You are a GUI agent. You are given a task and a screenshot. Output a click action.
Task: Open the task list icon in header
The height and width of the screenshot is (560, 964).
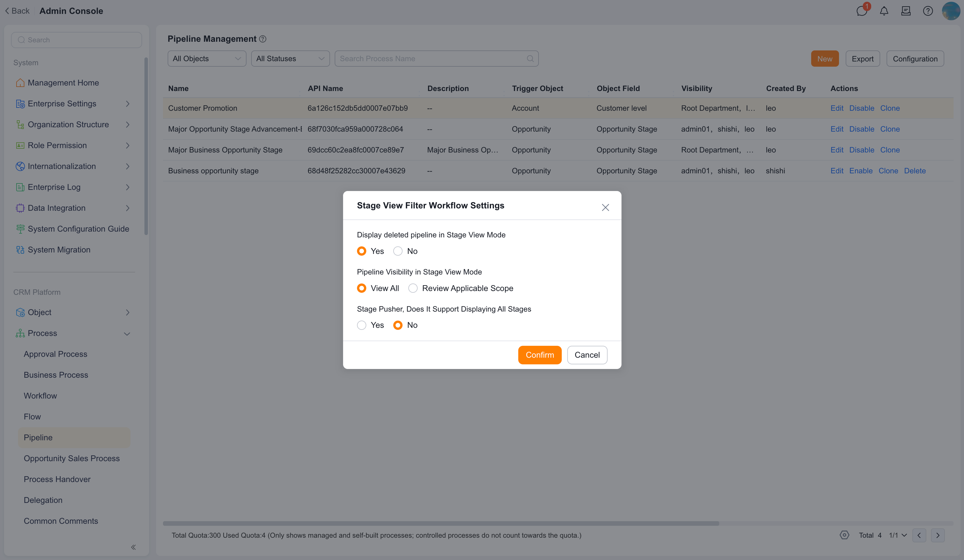(906, 11)
